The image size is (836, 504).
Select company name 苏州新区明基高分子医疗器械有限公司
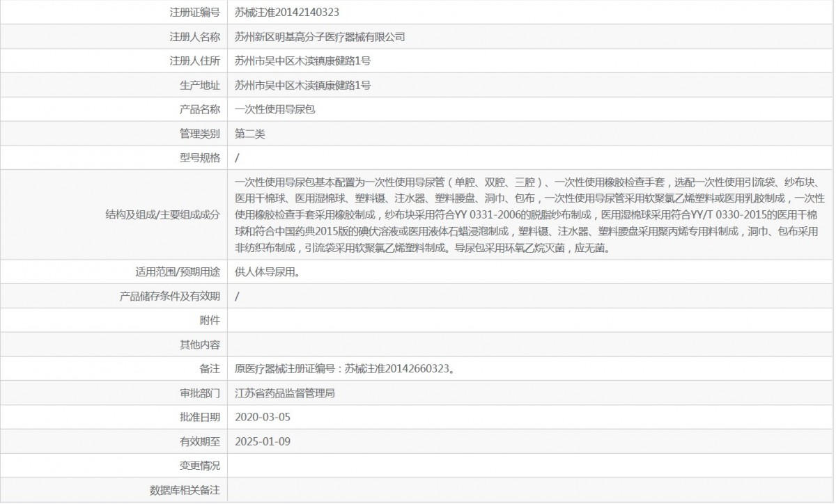click(x=320, y=37)
